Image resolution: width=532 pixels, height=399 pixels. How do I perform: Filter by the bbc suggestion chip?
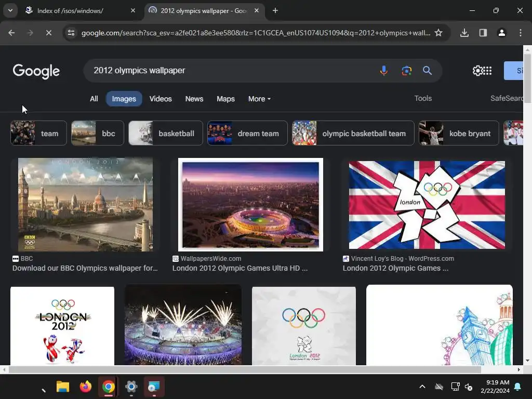click(98, 134)
